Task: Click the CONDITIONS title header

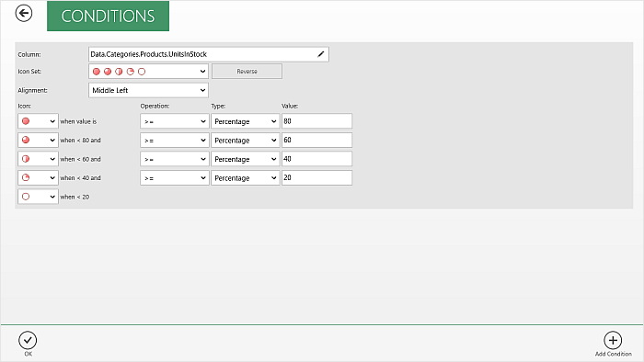Action: (x=108, y=16)
